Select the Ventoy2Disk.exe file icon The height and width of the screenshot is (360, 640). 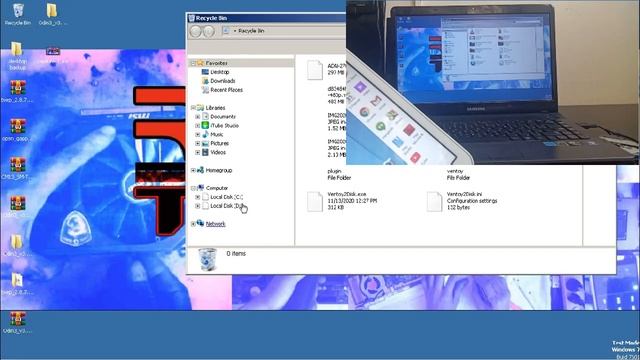[315, 202]
